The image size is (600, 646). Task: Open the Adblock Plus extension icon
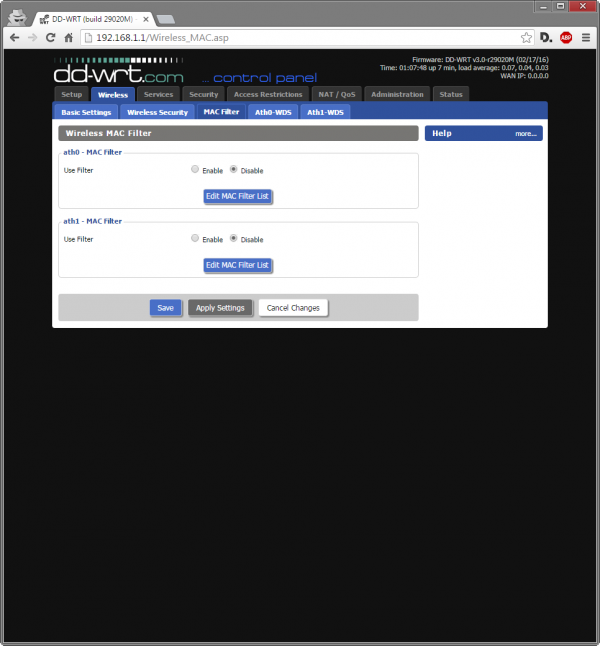[566, 37]
